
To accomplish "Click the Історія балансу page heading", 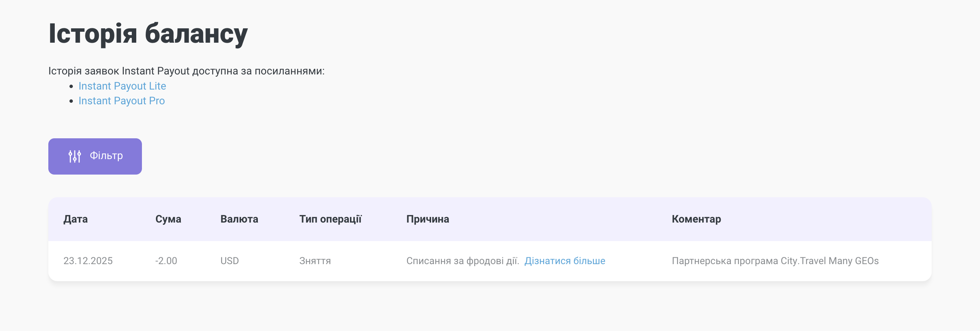I will click(x=148, y=34).
